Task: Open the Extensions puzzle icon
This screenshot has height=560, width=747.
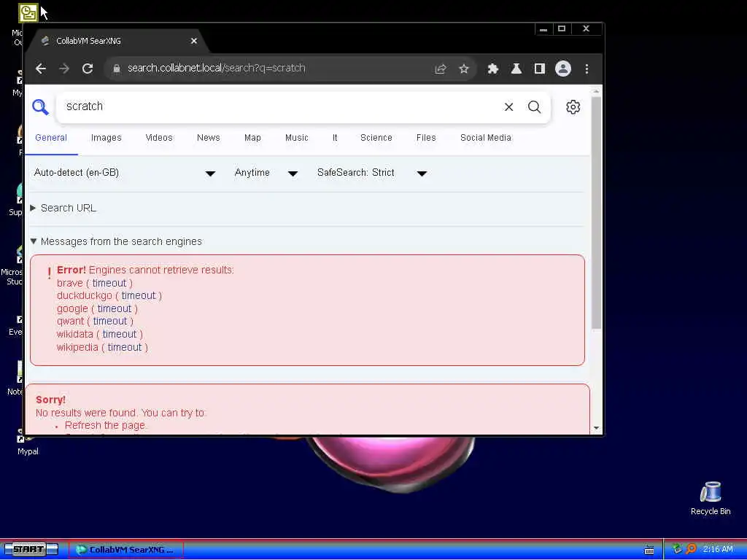Action: pos(492,69)
